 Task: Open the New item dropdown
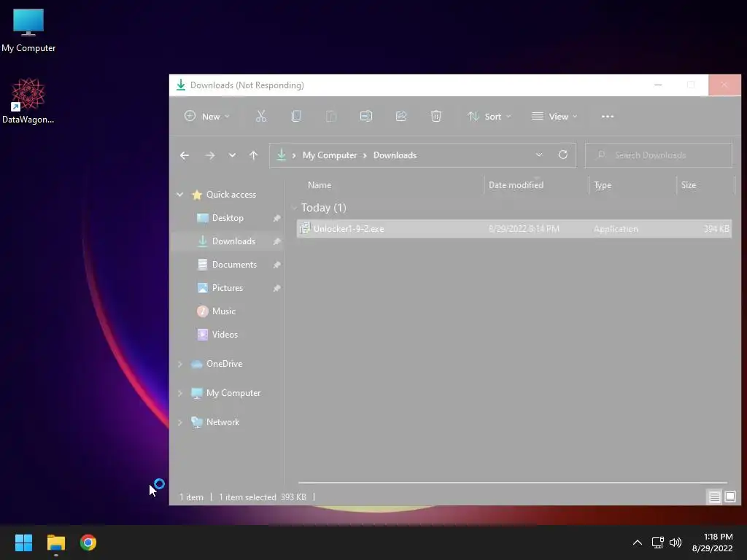[x=206, y=116]
